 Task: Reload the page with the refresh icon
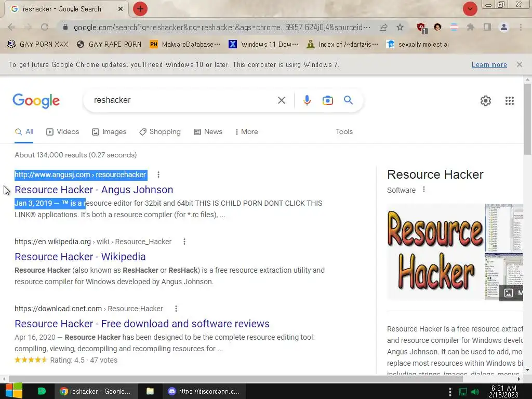[x=45, y=27]
